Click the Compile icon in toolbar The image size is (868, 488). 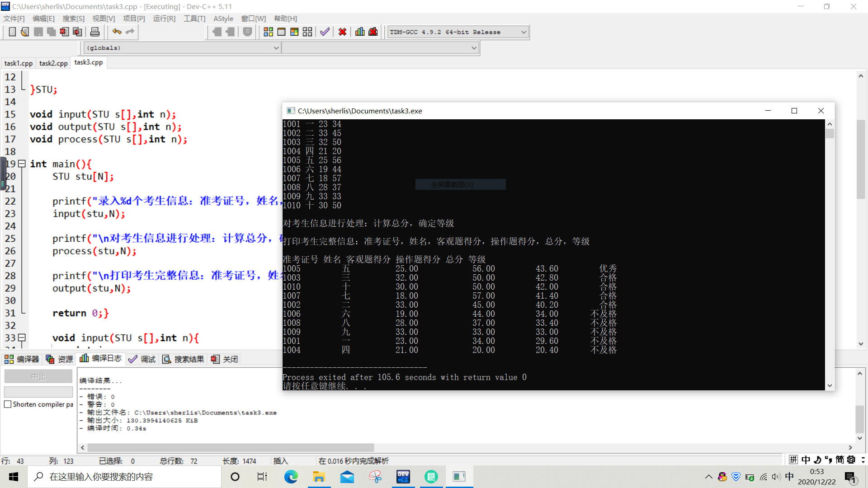269,32
